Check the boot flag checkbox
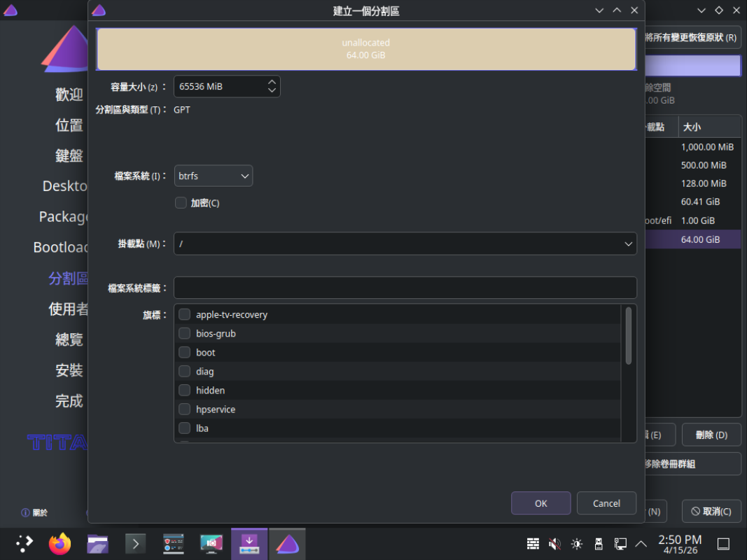The image size is (747, 560). point(185,353)
